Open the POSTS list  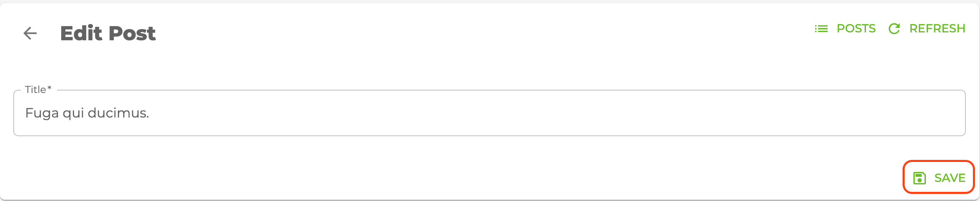coord(845,29)
